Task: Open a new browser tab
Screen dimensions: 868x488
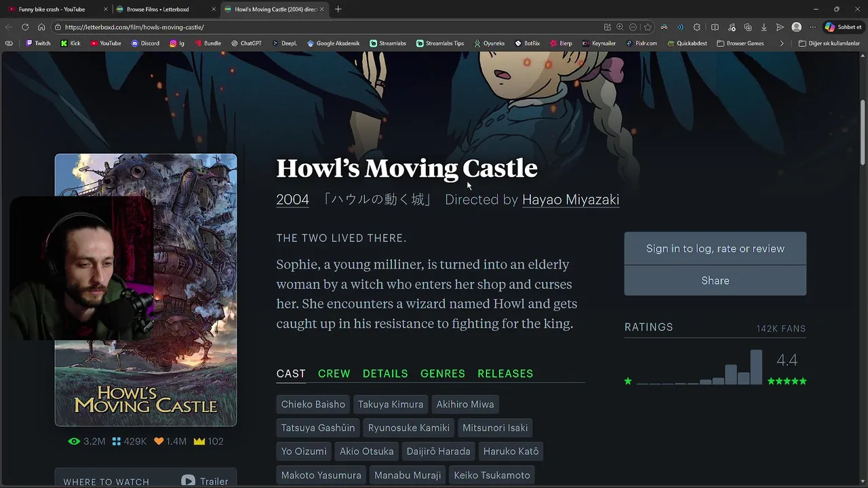Action: (x=338, y=9)
